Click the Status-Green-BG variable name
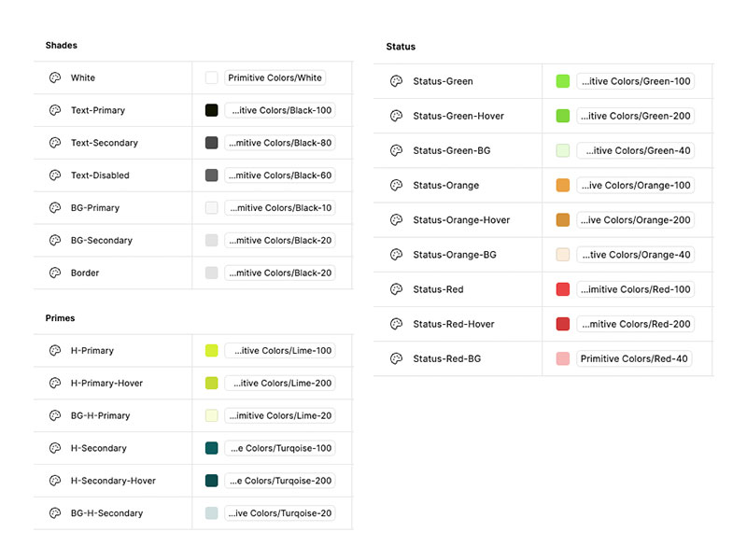The image size is (747, 560). coord(451,151)
